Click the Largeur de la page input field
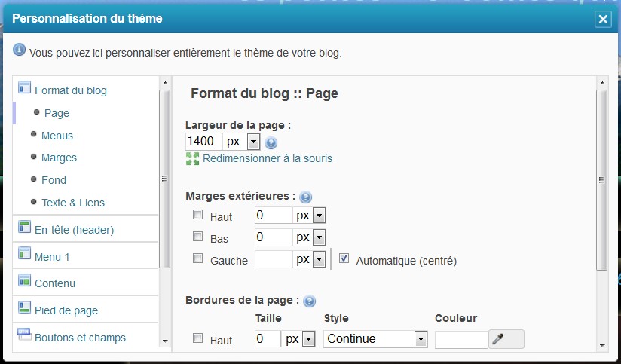This screenshot has width=621, height=364. point(203,142)
